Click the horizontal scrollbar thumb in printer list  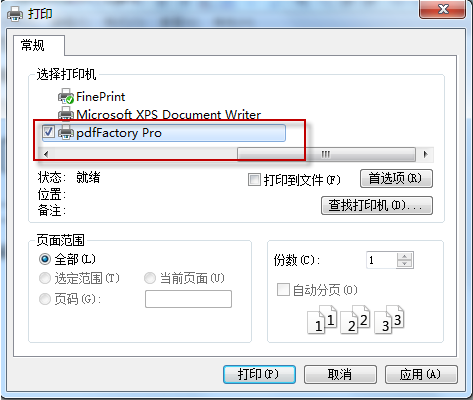(326, 154)
